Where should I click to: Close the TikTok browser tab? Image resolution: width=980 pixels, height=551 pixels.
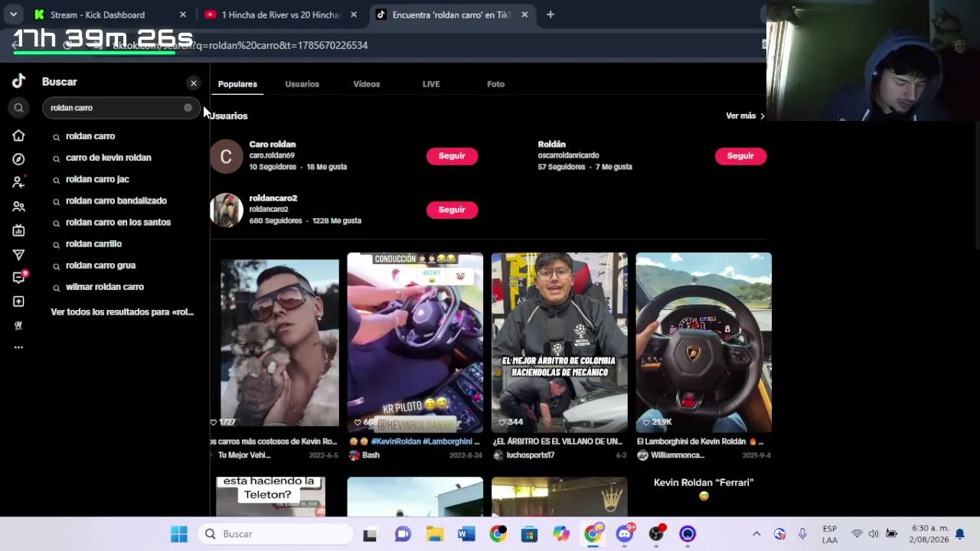524,15
